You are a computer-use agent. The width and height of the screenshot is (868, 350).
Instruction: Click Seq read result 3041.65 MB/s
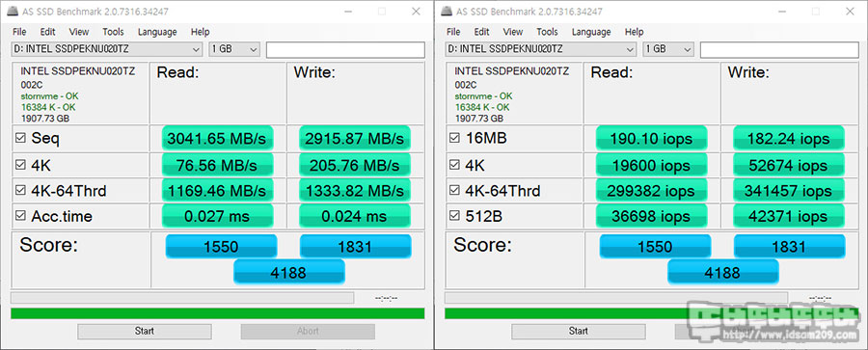pos(218,139)
